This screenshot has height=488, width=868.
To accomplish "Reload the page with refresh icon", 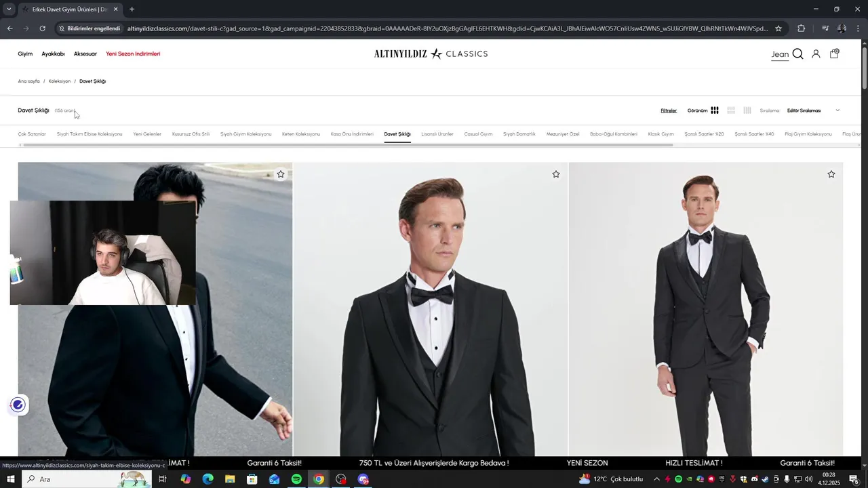I will pos(42,28).
